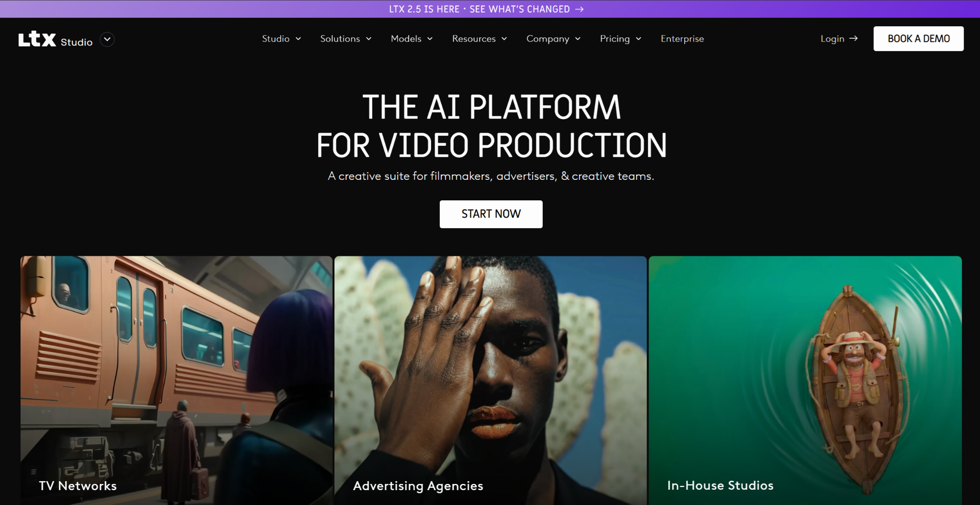Image resolution: width=980 pixels, height=505 pixels.
Task: Click the arrow icon in the announcement banner
Action: tap(579, 9)
